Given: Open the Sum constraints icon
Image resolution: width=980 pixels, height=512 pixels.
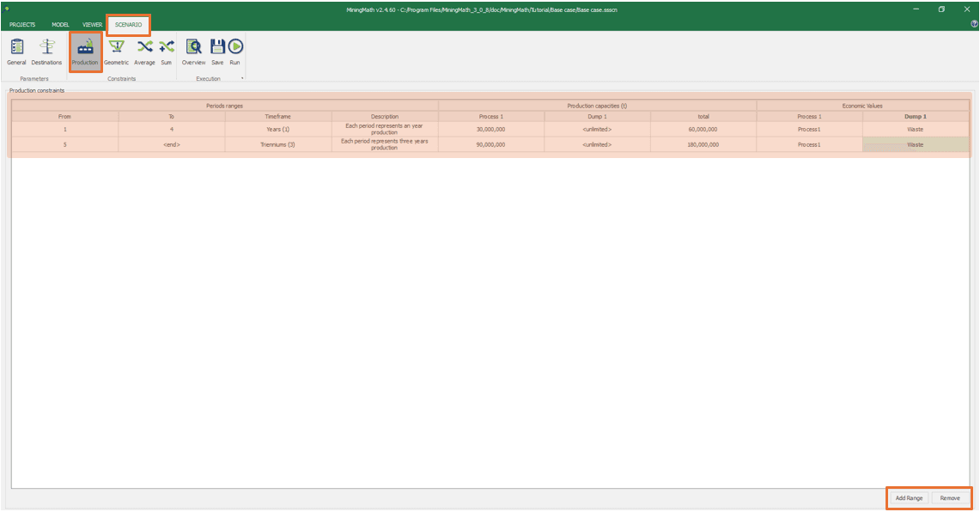Looking at the screenshot, I should [166, 51].
